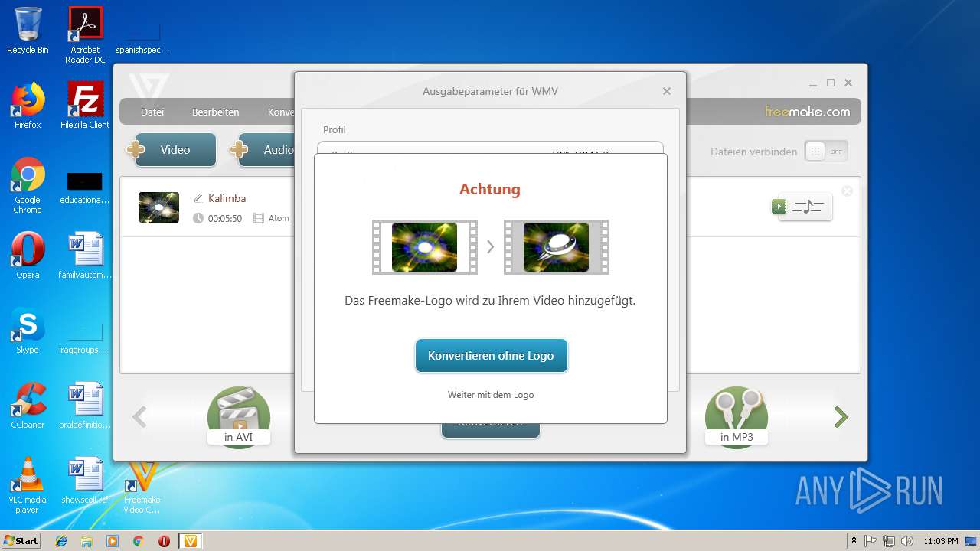The width and height of the screenshot is (980, 551).
Task: Open Firefox desktop shortcut
Action: click(28, 106)
